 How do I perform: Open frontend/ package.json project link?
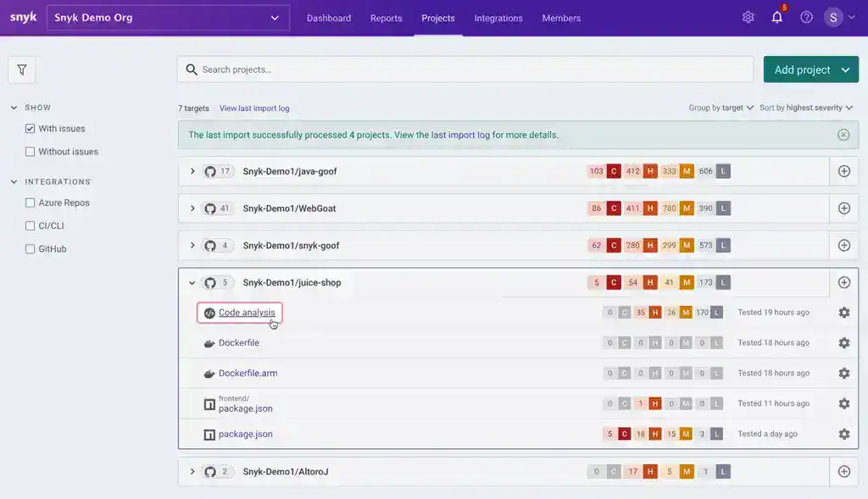245,409
